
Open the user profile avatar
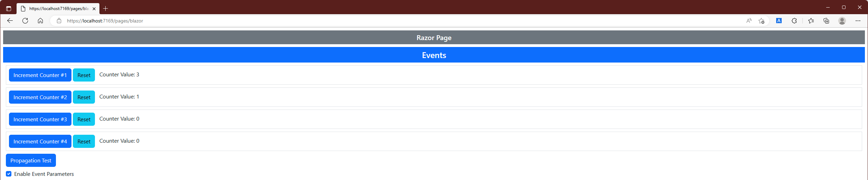pos(842,21)
